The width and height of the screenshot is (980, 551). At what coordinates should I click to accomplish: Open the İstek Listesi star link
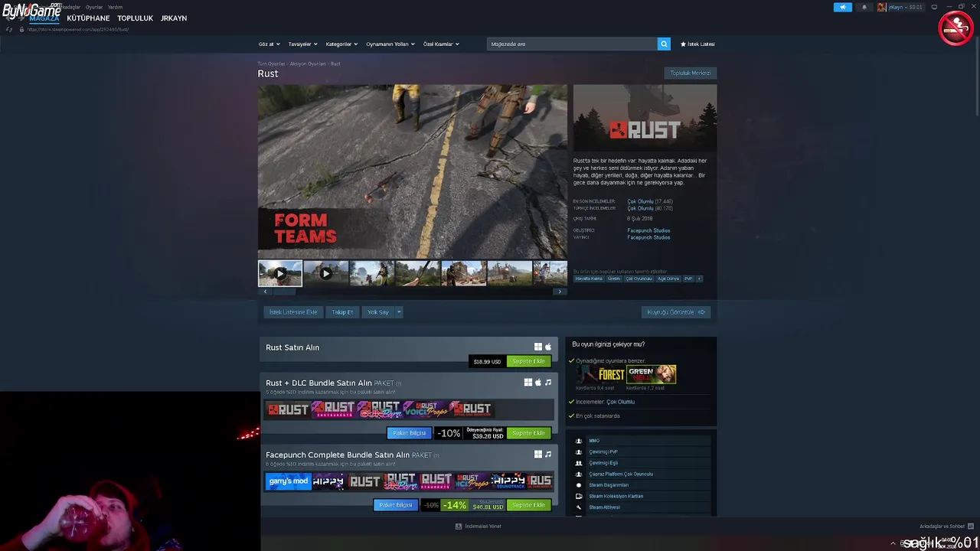(x=697, y=44)
